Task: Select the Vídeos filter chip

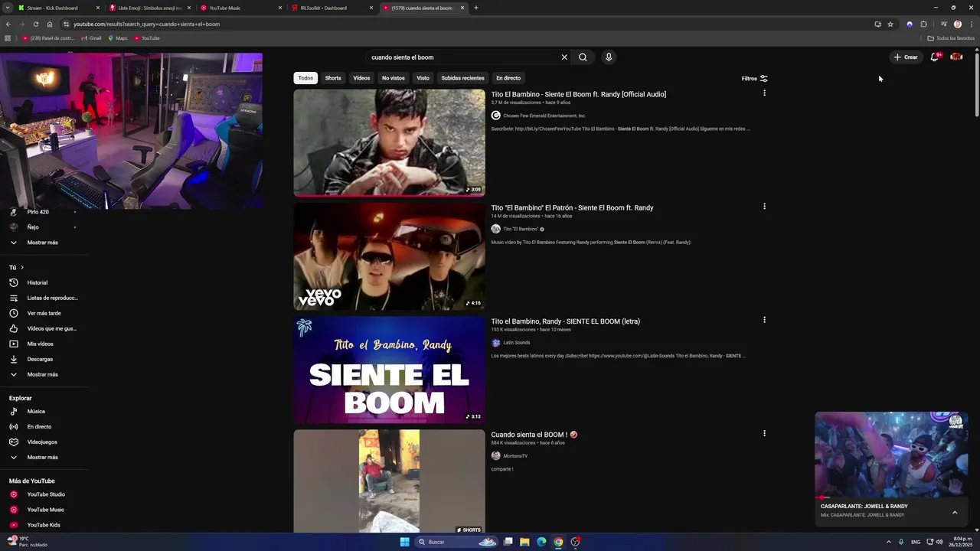Action: click(361, 78)
